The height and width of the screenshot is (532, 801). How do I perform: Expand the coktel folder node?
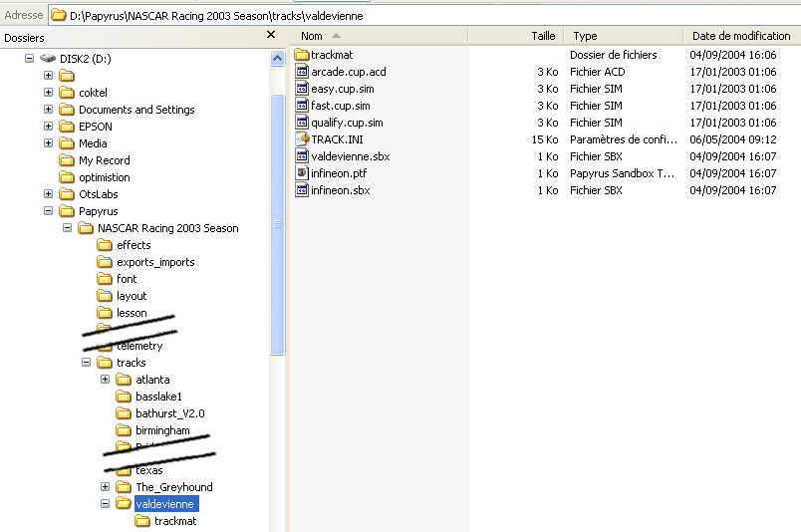tap(48, 93)
